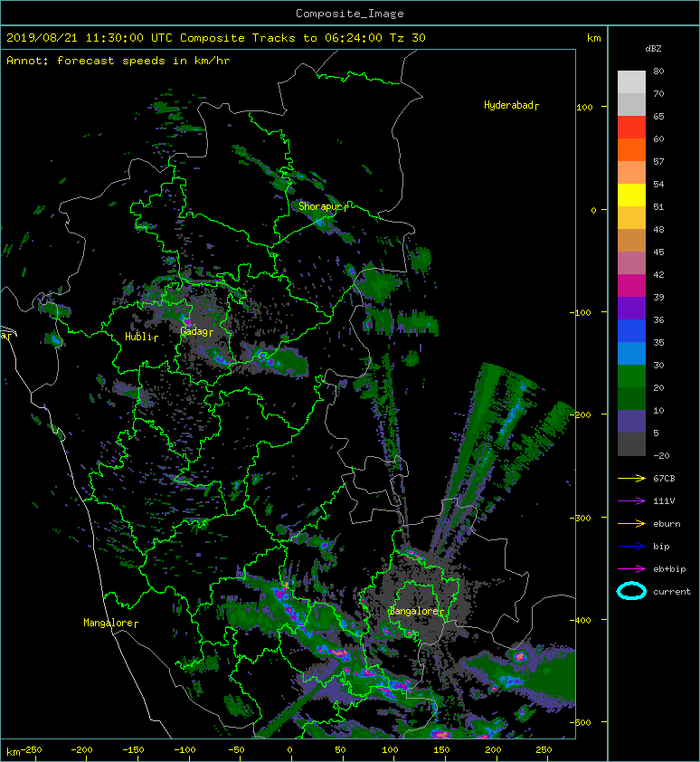Select the dark green 20-10 dBZ swatch

(631, 398)
